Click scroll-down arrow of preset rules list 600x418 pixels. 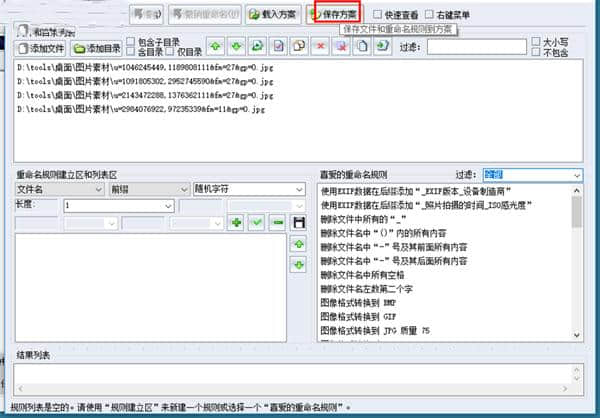[577, 335]
